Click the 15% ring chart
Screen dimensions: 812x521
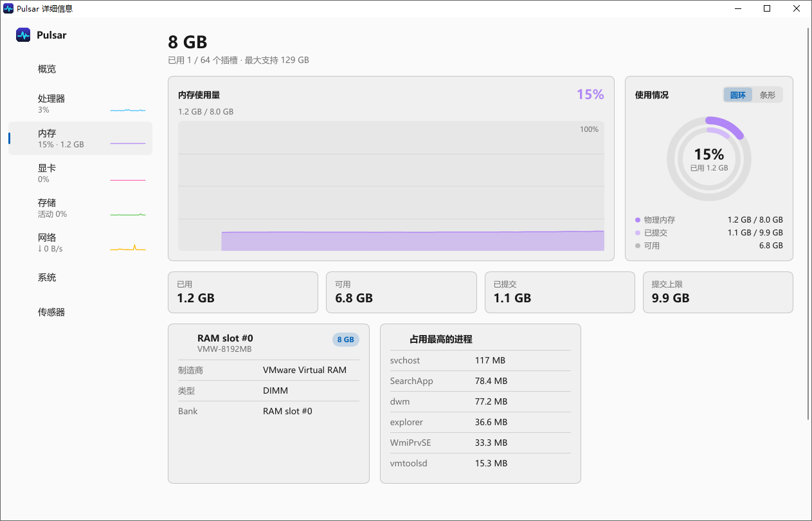[x=709, y=159]
